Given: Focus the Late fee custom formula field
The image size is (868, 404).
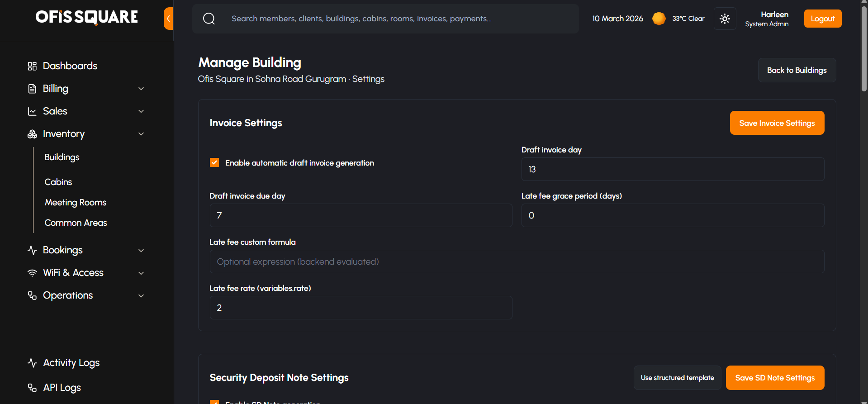Looking at the screenshot, I should pyautogui.click(x=517, y=261).
